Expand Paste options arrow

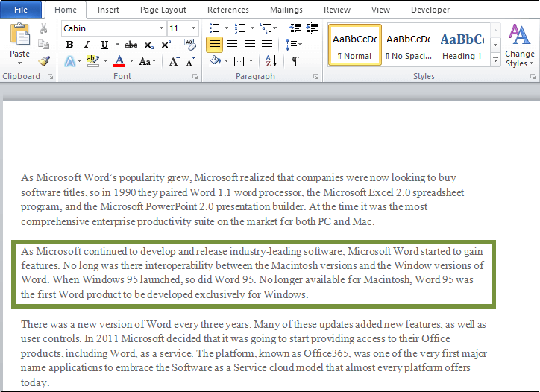click(19, 63)
